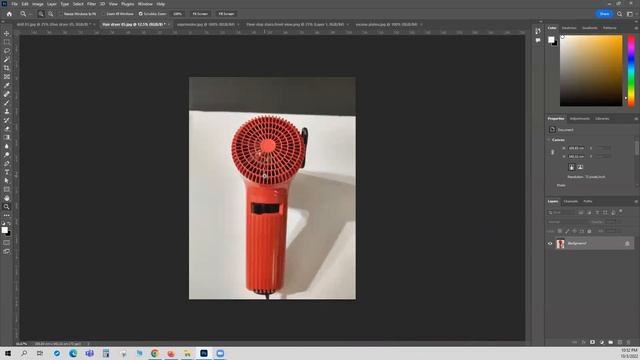Switch to the Adjustments tab

580,119
